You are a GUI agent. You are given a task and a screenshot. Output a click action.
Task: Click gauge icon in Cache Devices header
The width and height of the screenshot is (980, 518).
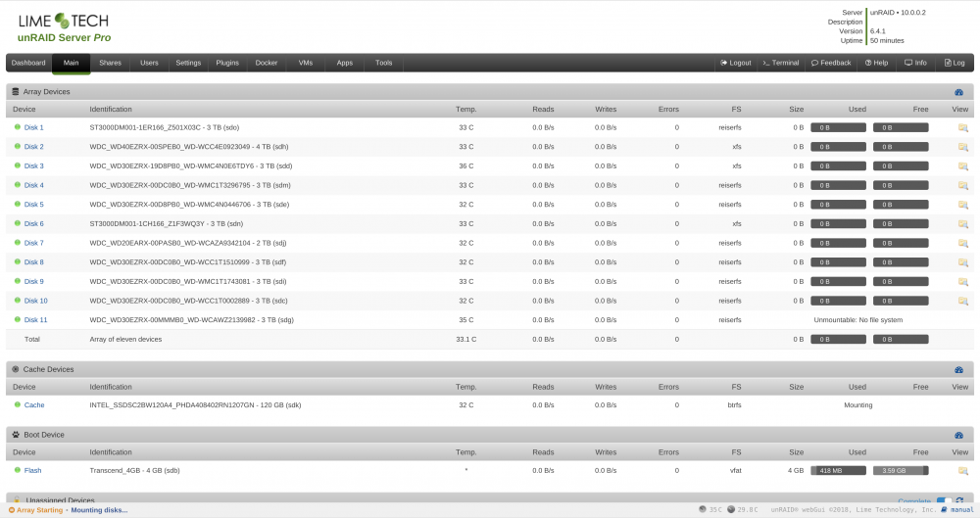click(958, 370)
